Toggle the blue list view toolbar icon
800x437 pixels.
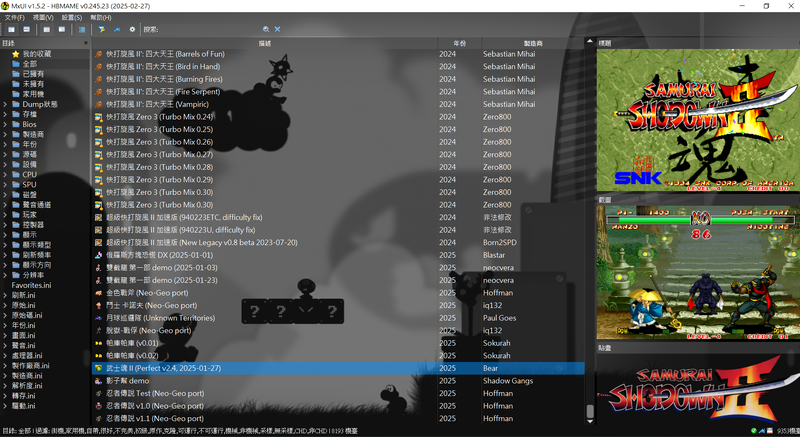(x=82, y=30)
